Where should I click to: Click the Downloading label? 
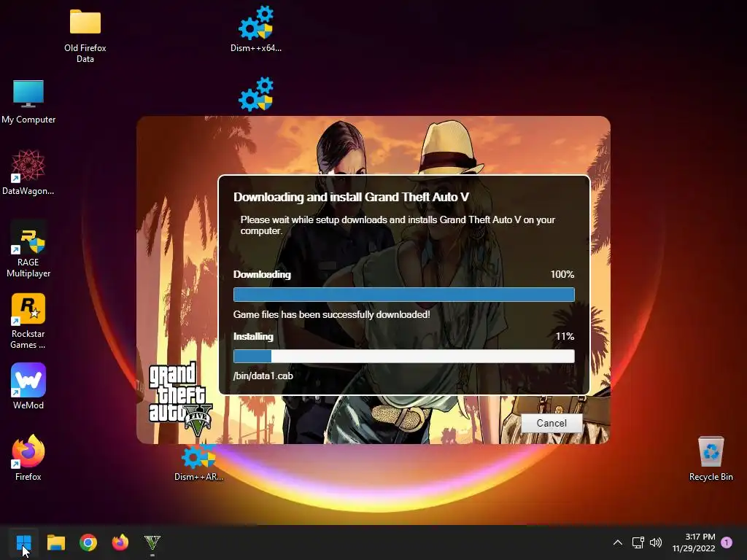[x=262, y=274]
